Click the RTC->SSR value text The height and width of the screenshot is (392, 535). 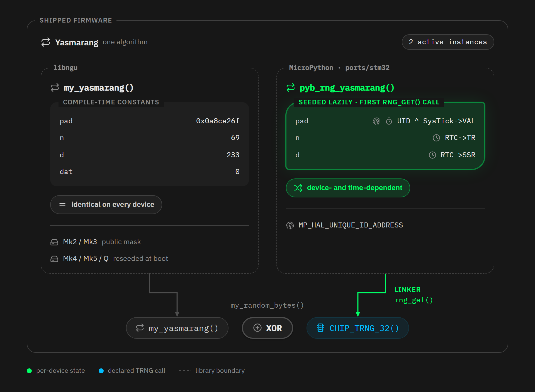pos(458,155)
